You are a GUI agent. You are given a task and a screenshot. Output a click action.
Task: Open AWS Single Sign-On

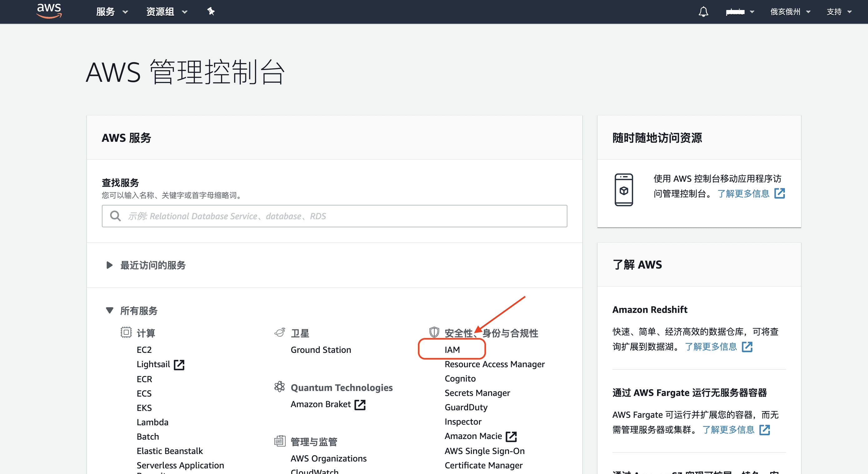click(x=485, y=451)
